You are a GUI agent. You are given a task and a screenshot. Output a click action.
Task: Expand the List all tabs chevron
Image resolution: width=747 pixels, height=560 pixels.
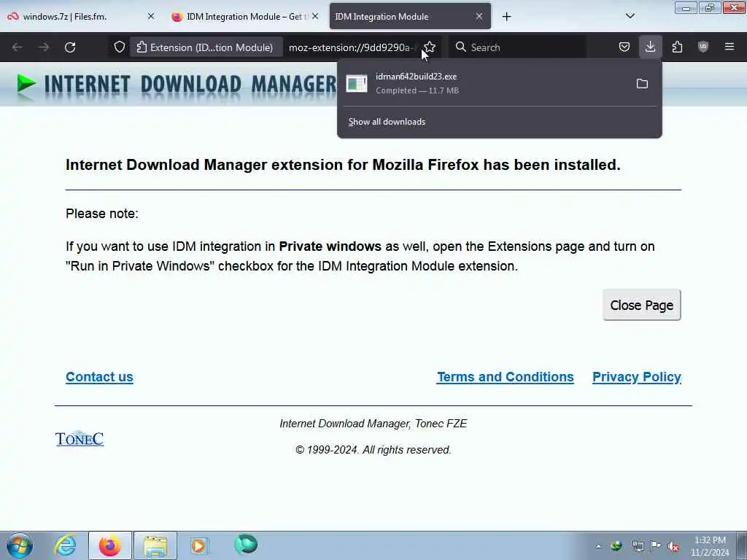[630, 16]
